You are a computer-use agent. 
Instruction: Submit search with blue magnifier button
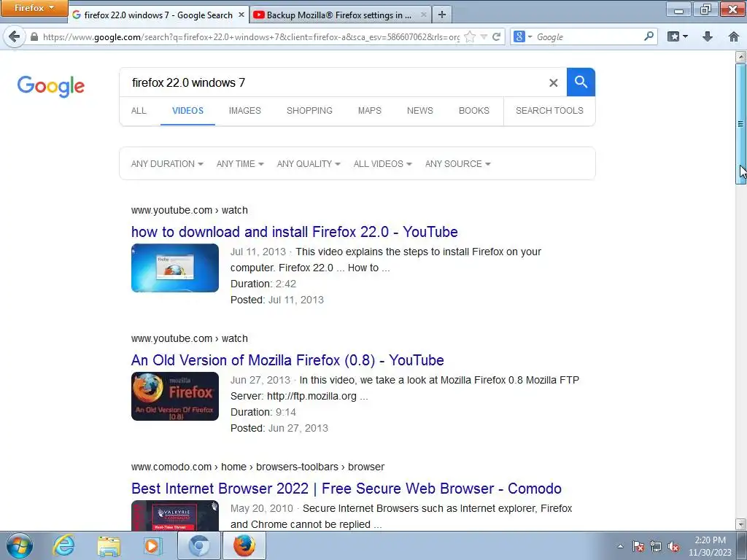click(581, 82)
